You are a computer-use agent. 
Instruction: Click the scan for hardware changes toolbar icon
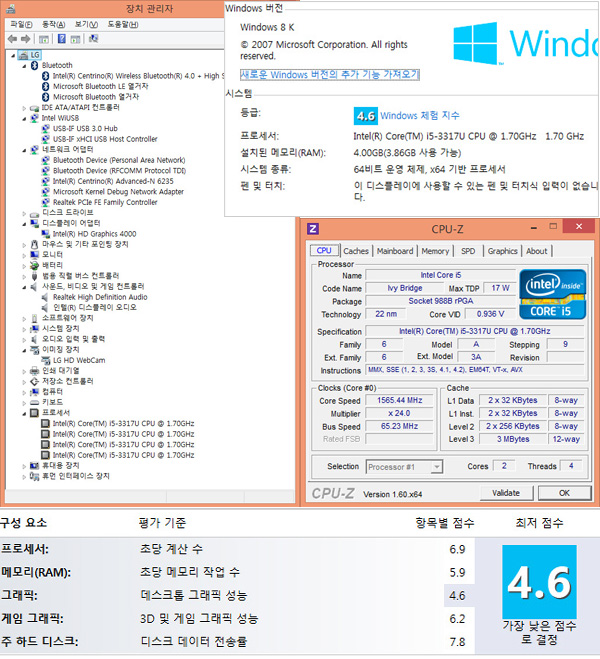pos(93,39)
